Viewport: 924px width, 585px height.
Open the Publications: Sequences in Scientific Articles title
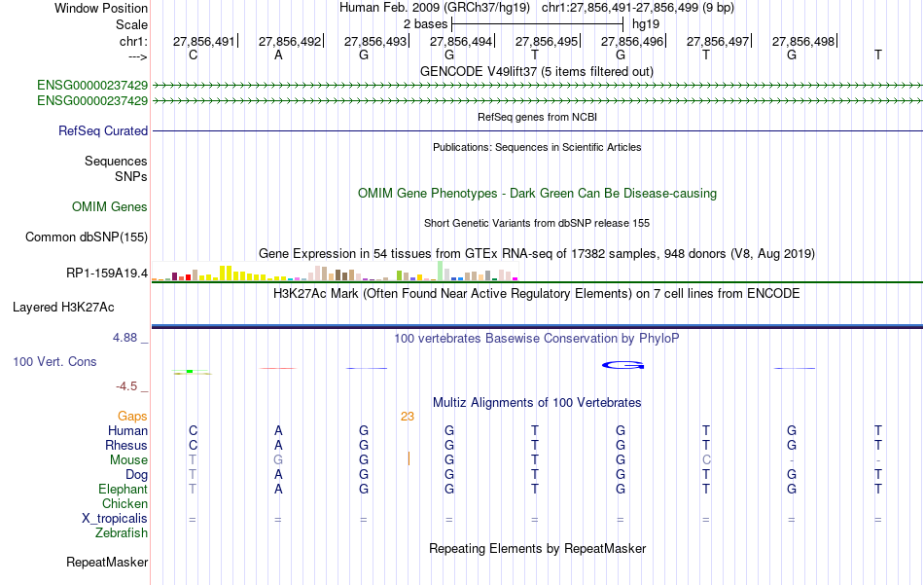537,147
